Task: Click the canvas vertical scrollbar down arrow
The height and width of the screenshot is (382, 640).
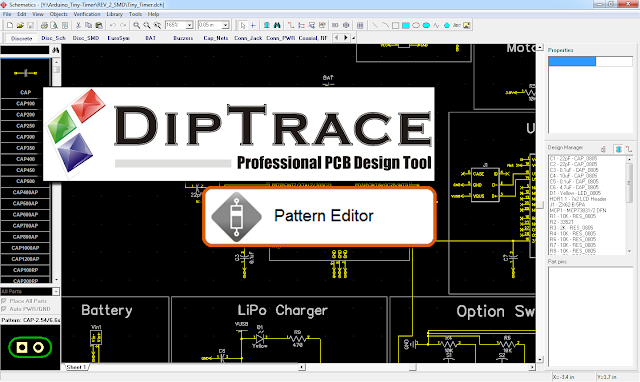Action: point(540,360)
